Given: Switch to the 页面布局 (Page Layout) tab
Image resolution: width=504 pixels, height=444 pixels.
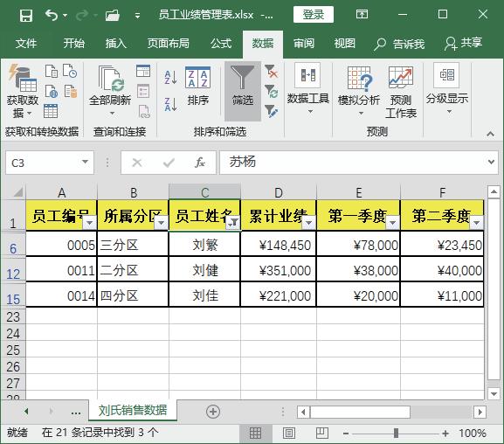Looking at the screenshot, I should (x=169, y=43).
